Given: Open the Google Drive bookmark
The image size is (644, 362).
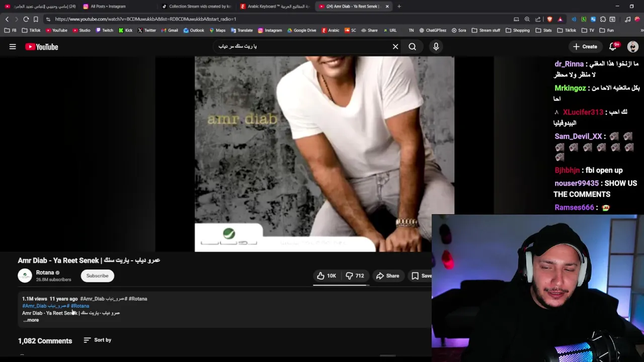Looking at the screenshot, I should click(x=301, y=30).
